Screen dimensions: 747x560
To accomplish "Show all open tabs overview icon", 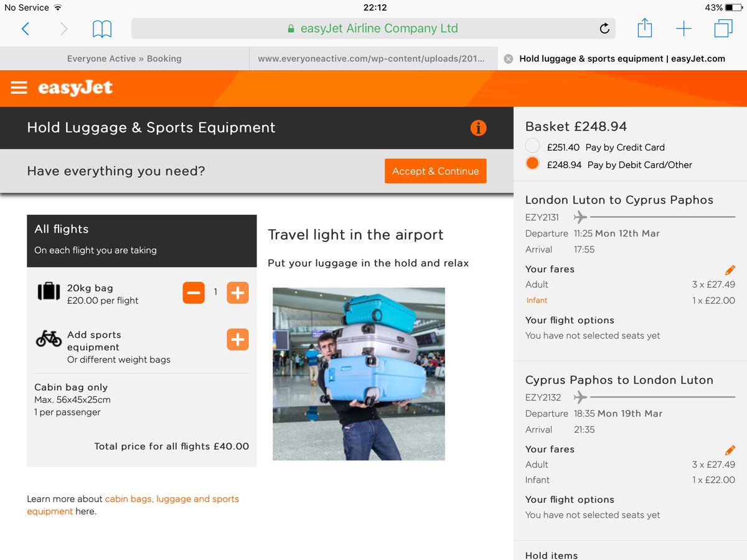I will pyautogui.click(x=723, y=29).
